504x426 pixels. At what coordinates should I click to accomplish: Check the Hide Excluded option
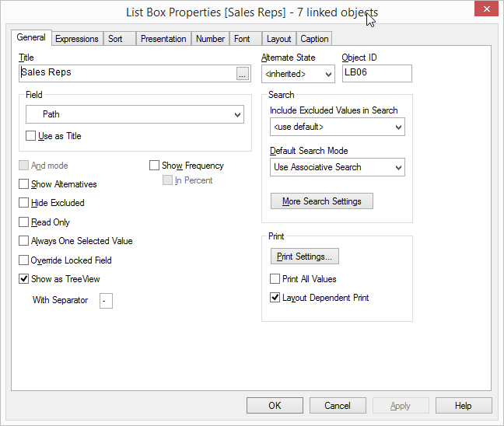tap(24, 203)
